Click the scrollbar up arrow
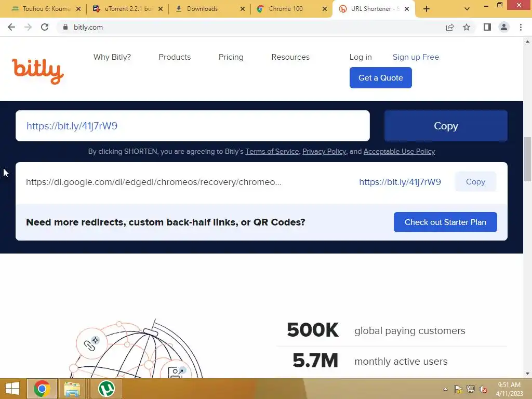Screen dimensions: 532x399 (528, 42)
